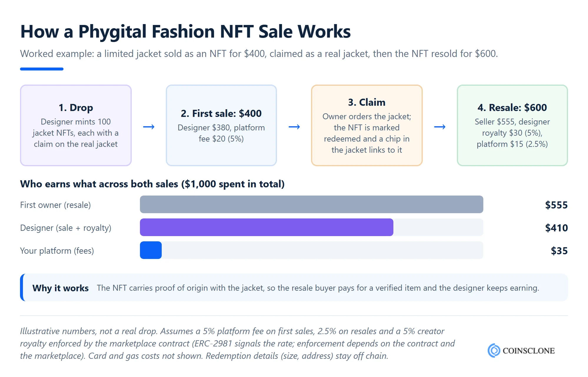Click the "$410" value

pyautogui.click(x=556, y=228)
